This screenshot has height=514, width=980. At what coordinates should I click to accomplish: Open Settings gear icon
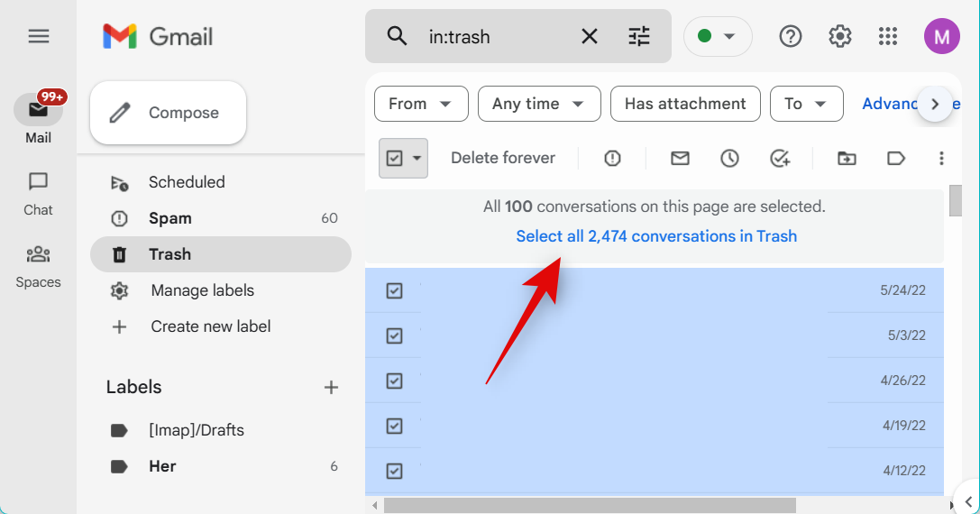pyautogui.click(x=840, y=36)
